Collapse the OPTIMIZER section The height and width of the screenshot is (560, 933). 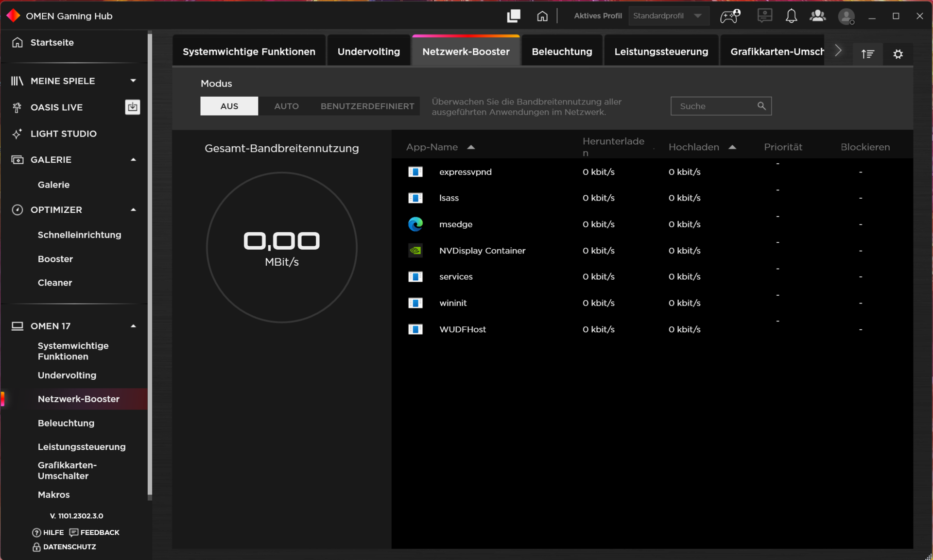click(x=133, y=210)
